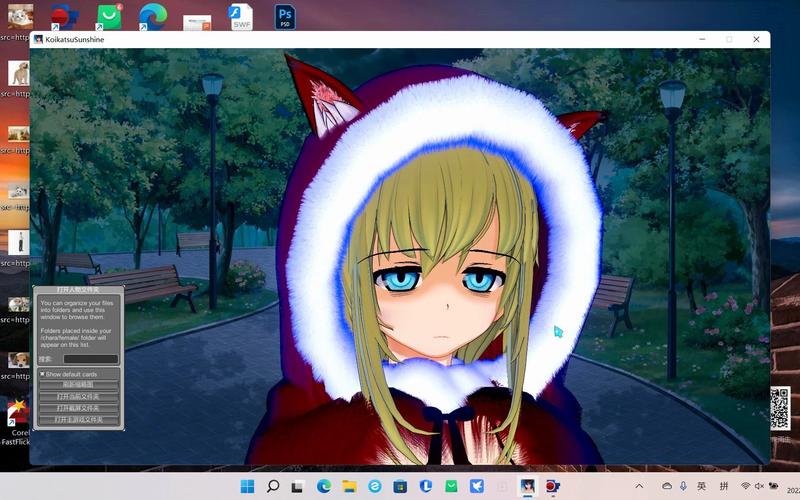Image resolution: width=800 pixels, height=500 pixels.
Task: Open SWF Flash file on desktop
Action: (241, 17)
